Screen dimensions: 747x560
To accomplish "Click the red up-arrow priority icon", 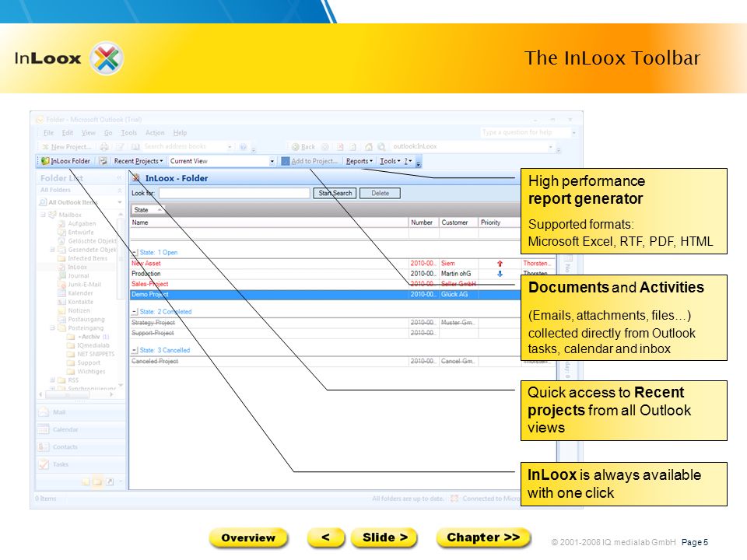I will 500,264.
